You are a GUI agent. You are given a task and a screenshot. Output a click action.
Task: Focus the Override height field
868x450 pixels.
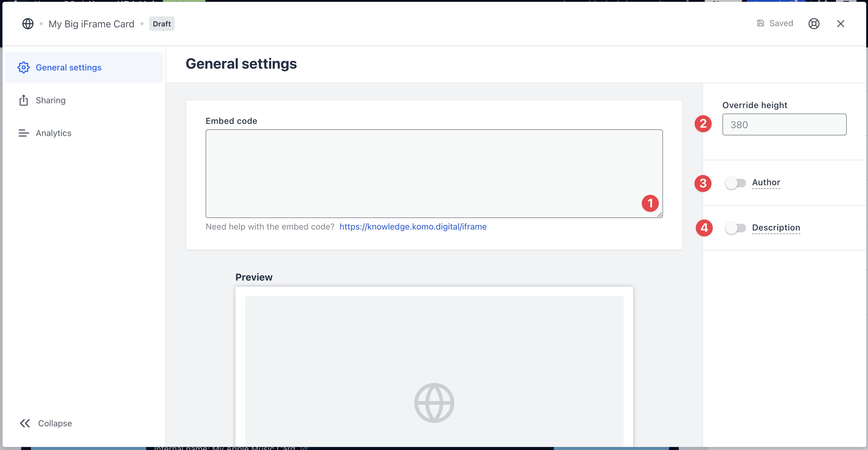click(784, 124)
